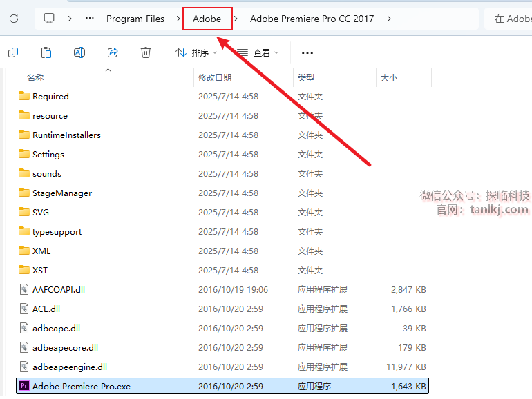Expand the chevron after Adobe Premiere Pro CC 2017
532x399 pixels.
tap(389, 19)
